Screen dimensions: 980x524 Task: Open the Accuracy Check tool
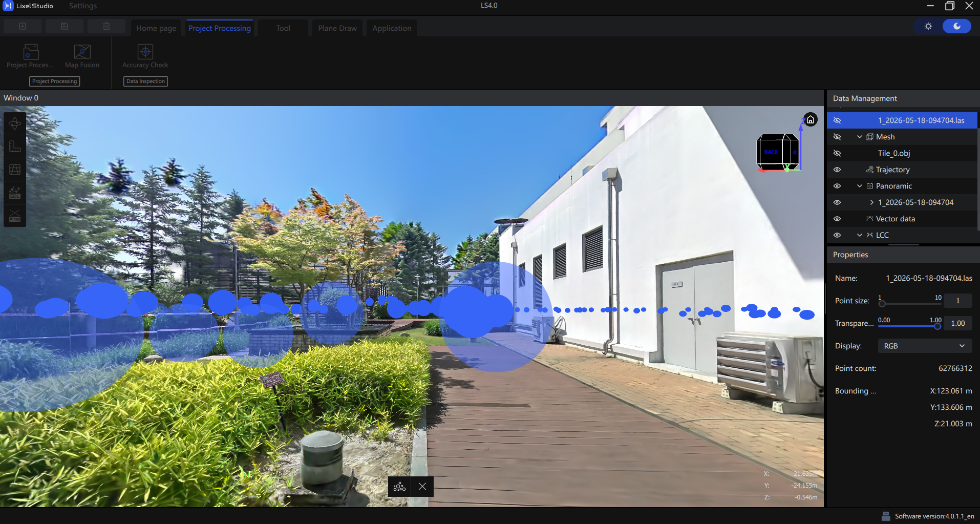tap(145, 56)
